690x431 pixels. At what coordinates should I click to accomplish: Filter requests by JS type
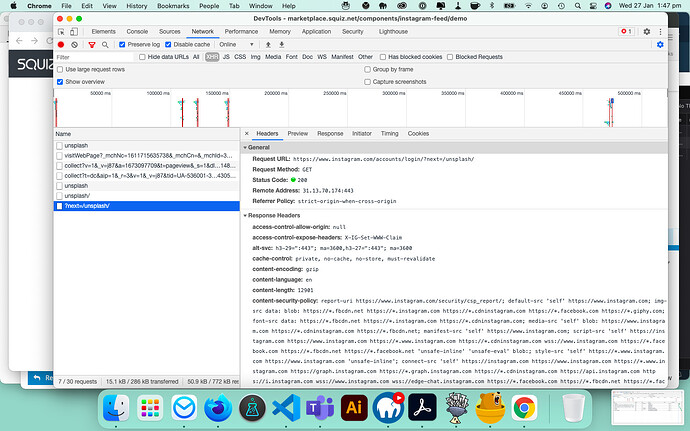226,57
